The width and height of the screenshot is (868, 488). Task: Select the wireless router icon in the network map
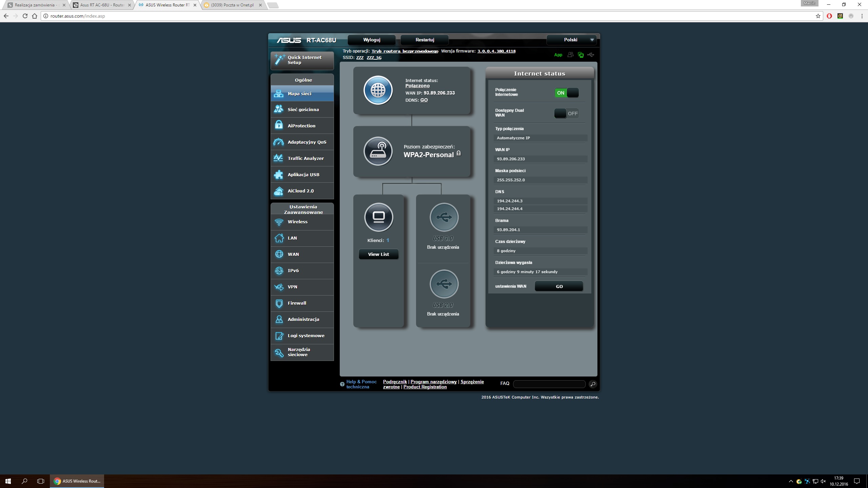[378, 151]
